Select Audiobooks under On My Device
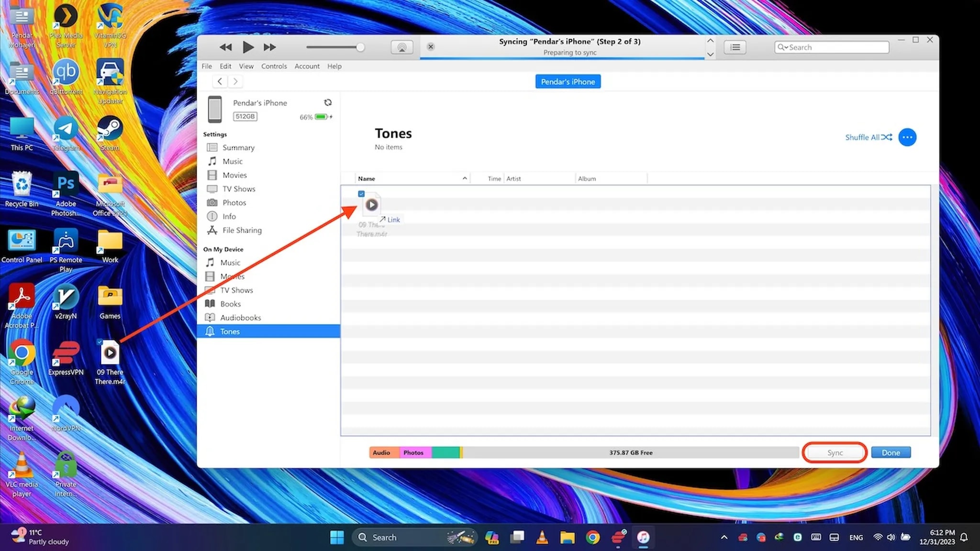This screenshot has height=551, width=980. click(240, 318)
